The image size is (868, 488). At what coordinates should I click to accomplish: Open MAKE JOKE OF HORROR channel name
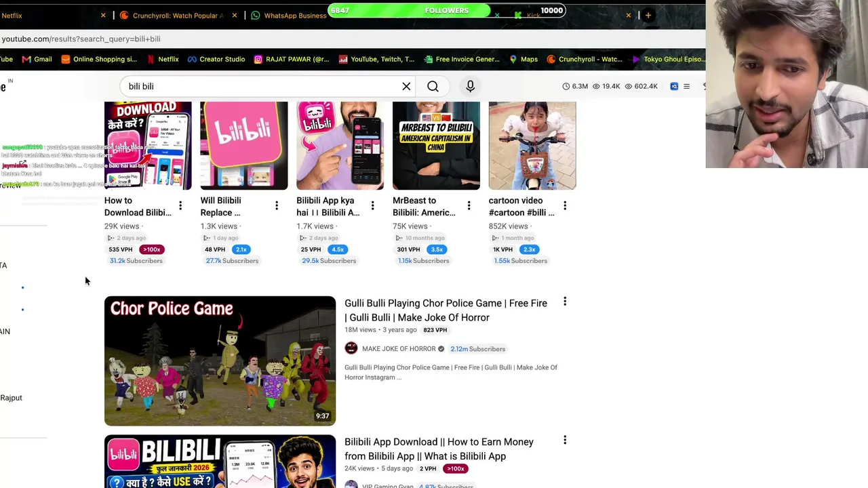point(399,349)
